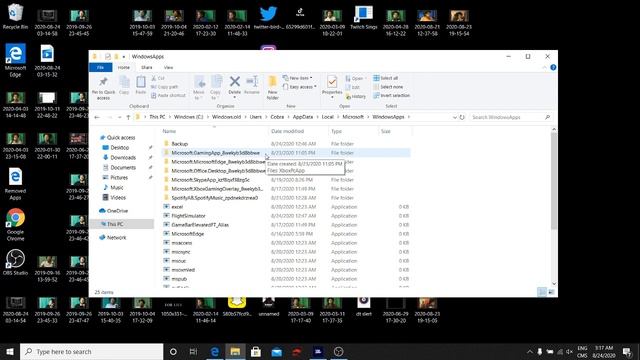This screenshot has height=360, width=640.
Task: Click Move to in Organize group
Action: coord(199,87)
